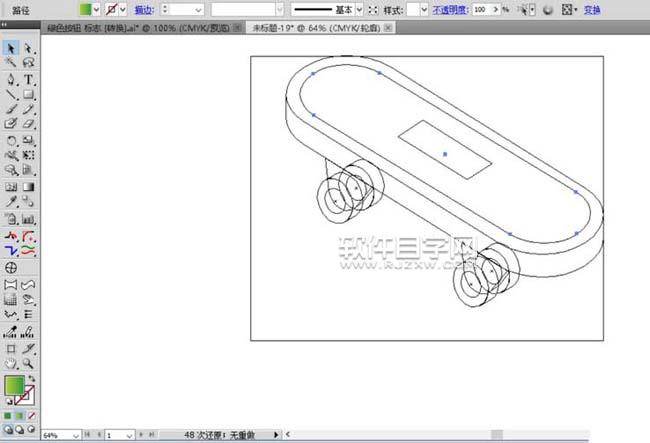Expand the opacity slider arrow
Viewport: 650px width, 443px height.
click(496, 9)
